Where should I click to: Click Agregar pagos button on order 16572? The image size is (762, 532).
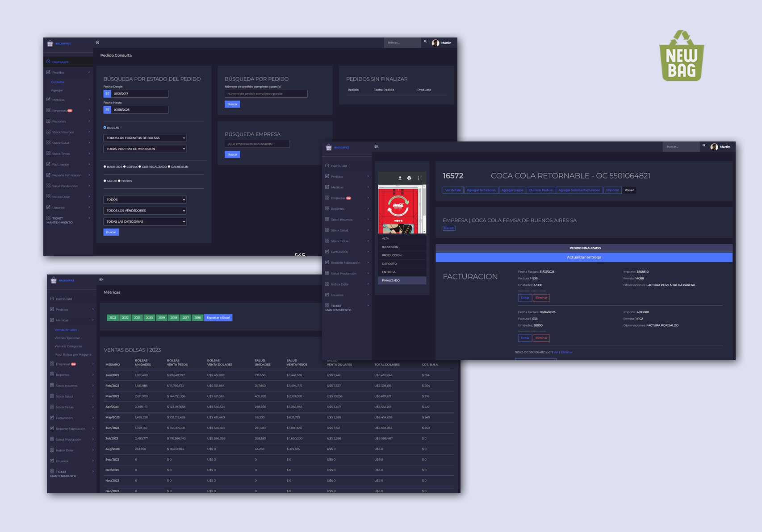512,190
